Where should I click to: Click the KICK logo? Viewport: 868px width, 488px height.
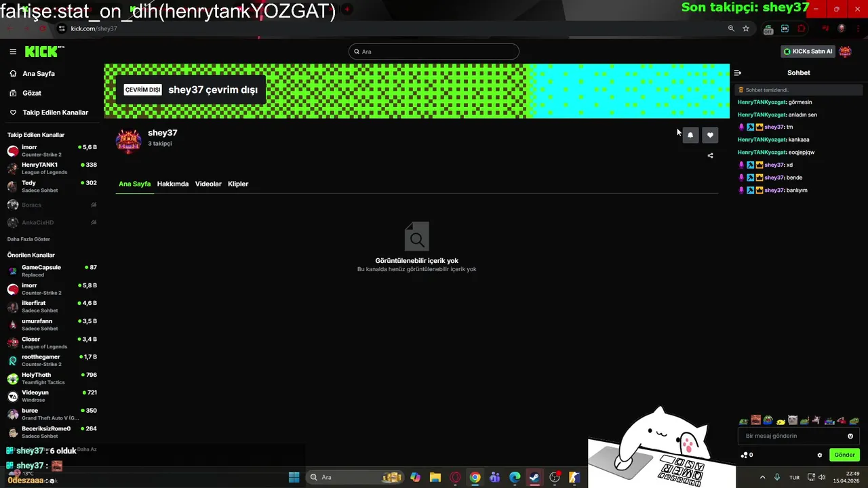[44, 52]
